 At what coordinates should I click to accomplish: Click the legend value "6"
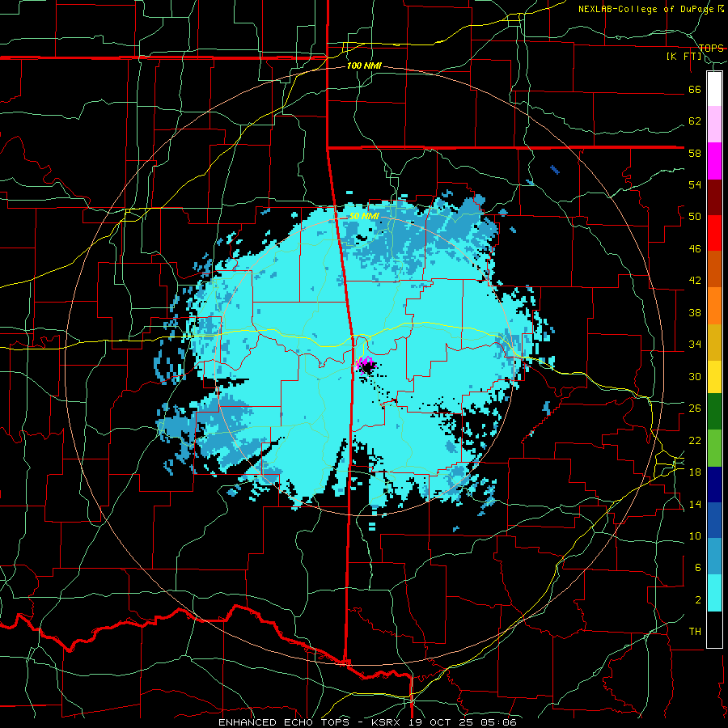(698, 567)
